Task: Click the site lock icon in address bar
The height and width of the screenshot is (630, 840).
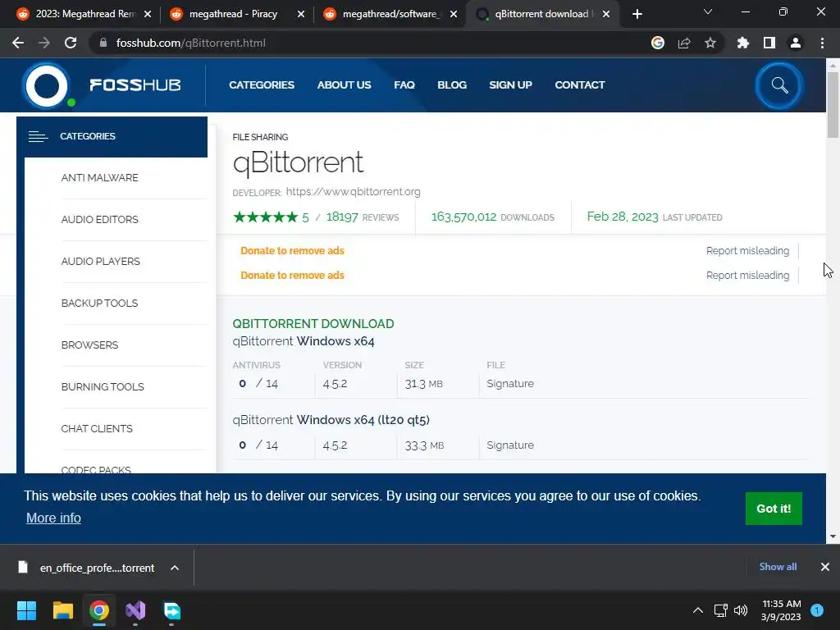Action: tap(103, 43)
